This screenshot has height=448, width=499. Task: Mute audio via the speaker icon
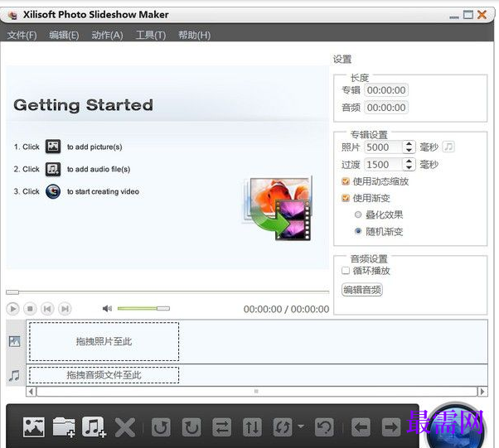(107, 308)
